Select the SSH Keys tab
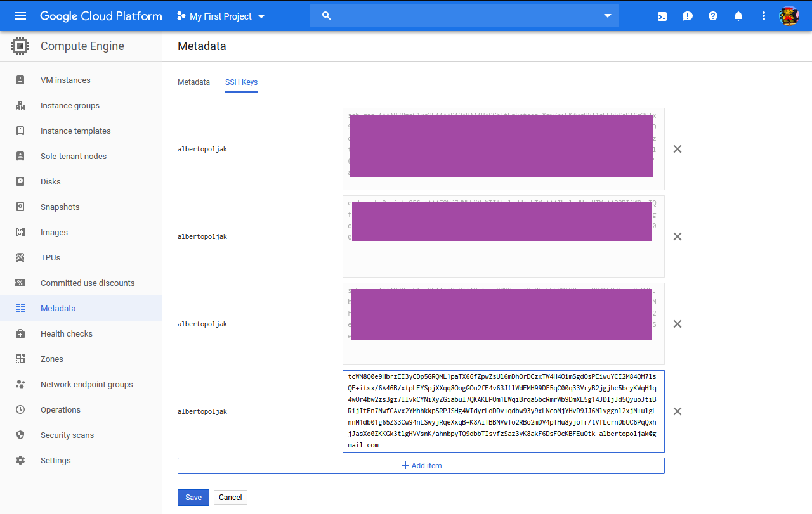Image resolution: width=812 pixels, height=514 pixels. pos(241,82)
